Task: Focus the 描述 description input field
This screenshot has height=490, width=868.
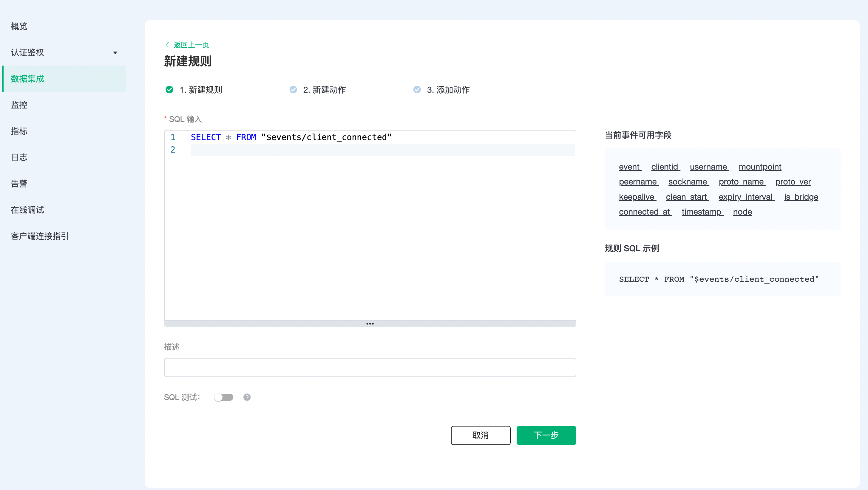Action: [x=370, y=367]
